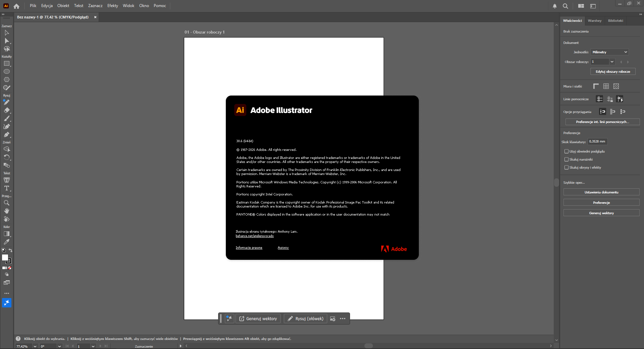Screen dimensions: 644x349
Task: Click 'Generuj wektory' on contextual task bar
Action: (x=258, y=318)
